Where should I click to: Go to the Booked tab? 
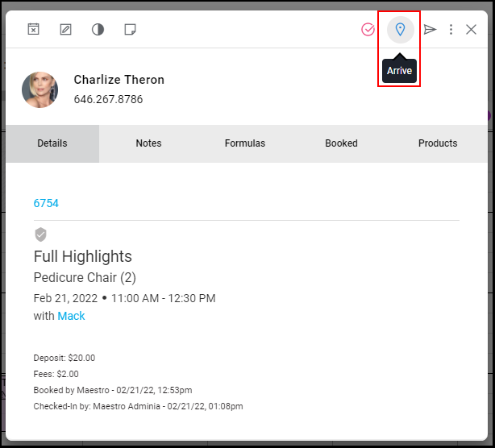pyautogui.click(x=341, y=143)
